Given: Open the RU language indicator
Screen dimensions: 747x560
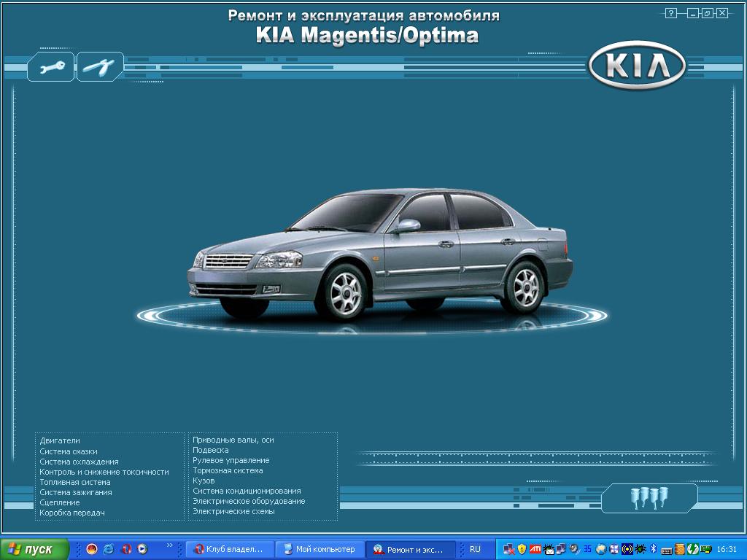Looking at the screenshot, I should pyautogui.click(x=475, y=549).
